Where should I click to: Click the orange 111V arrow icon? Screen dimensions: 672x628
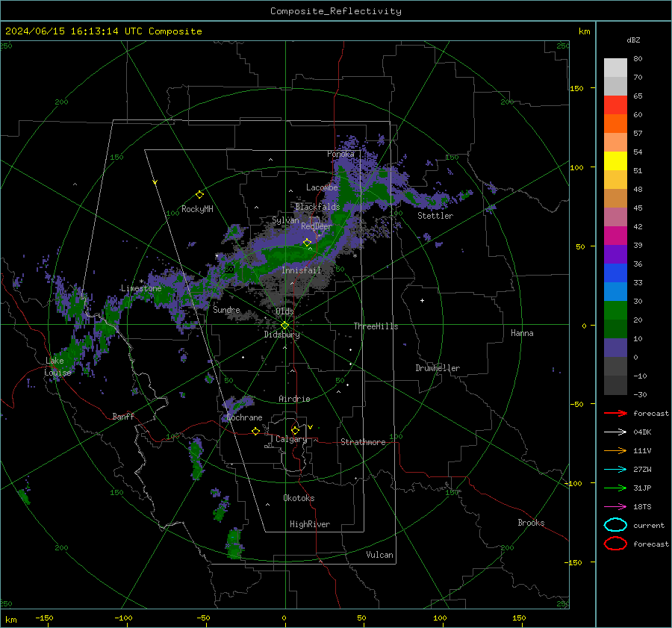click(615, 450)
